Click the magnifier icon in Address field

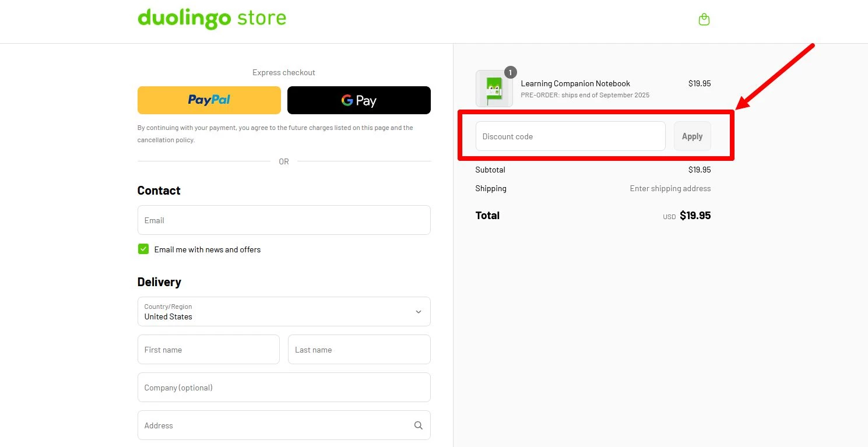(418, 425)
